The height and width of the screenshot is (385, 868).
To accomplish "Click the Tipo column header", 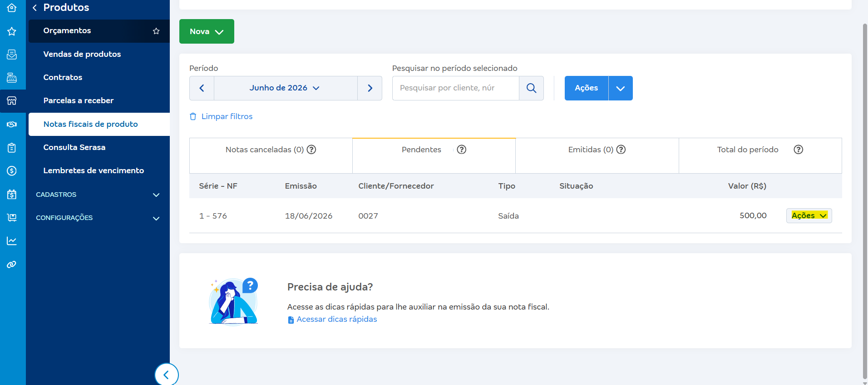I will click(507, 186).
